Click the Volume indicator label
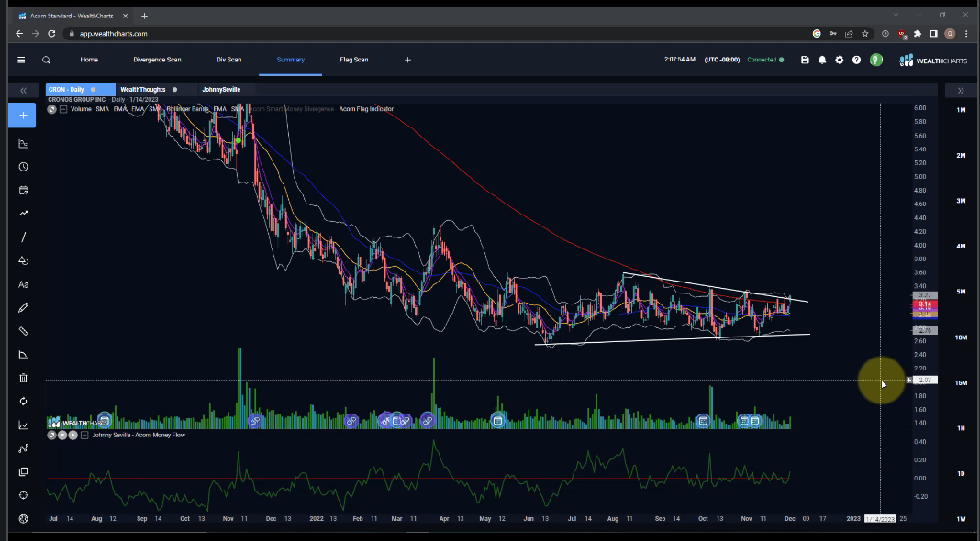 (82, 109)
